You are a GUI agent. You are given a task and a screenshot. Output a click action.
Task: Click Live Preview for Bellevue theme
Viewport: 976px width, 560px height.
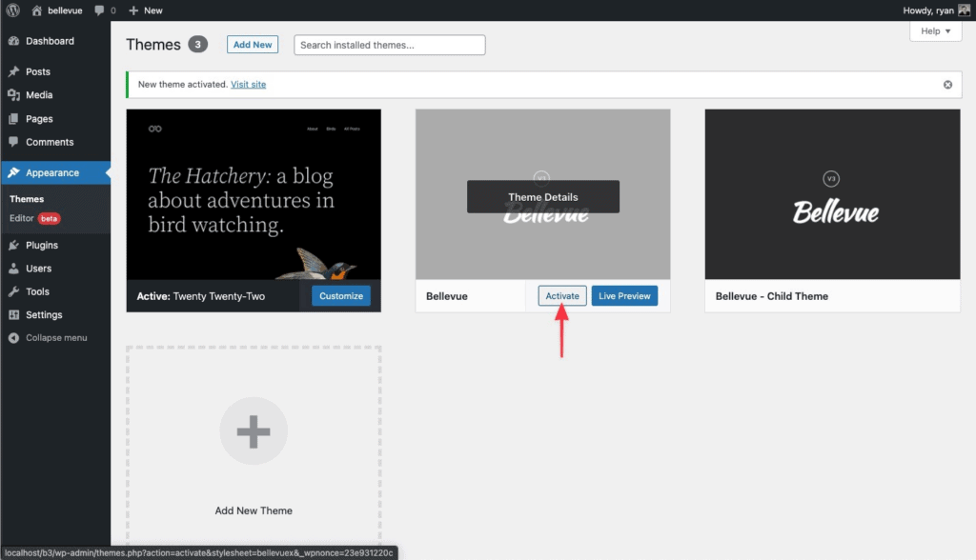click(624, 296)
